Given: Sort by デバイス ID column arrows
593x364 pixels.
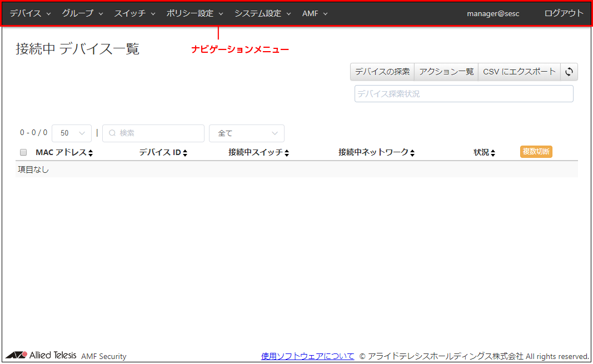Looking at the screenshot, I should click(x=185, y=153).
